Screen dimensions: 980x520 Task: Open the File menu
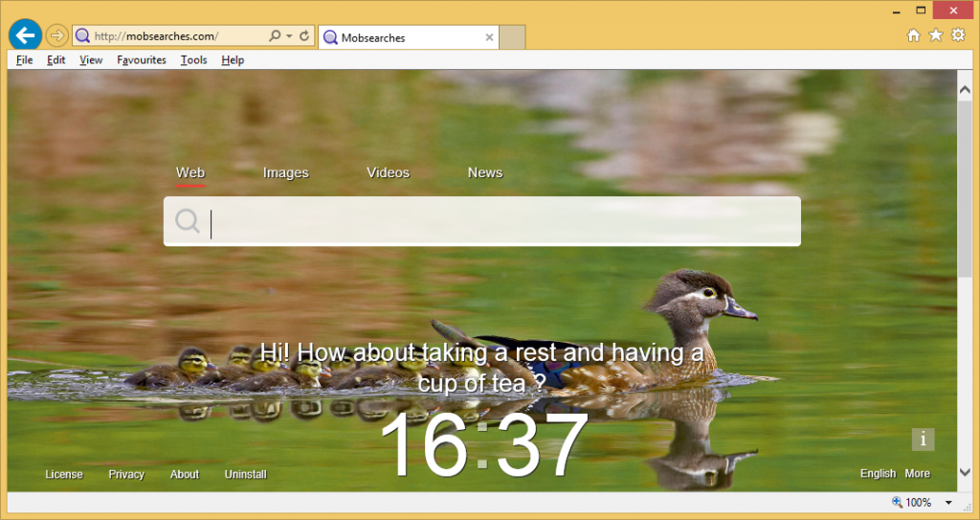click(24, 60)
